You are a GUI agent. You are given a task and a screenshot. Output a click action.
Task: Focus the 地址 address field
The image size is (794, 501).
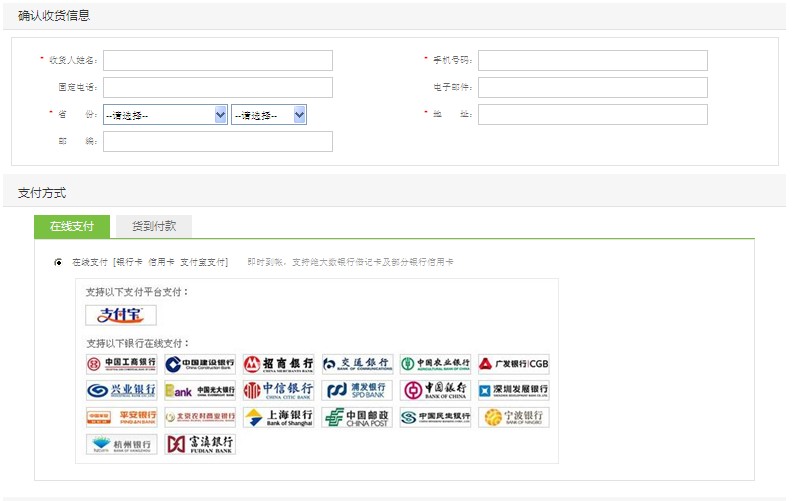[x=593, y=114]
